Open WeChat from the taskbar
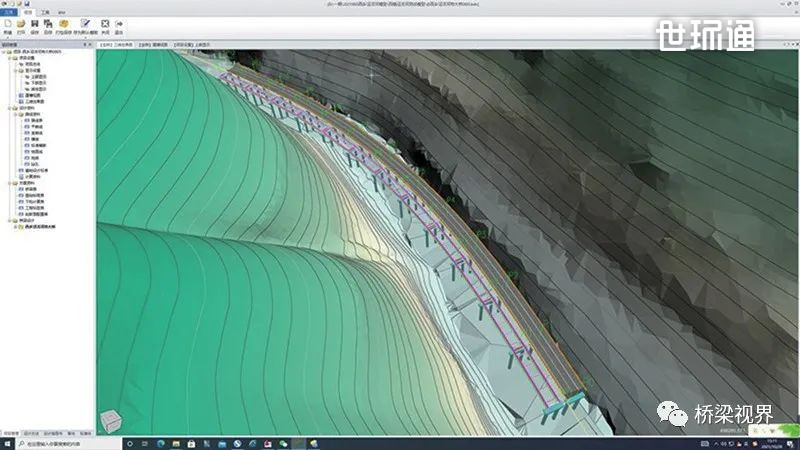This screenshot has width=800, height=450. pos(283,443)
